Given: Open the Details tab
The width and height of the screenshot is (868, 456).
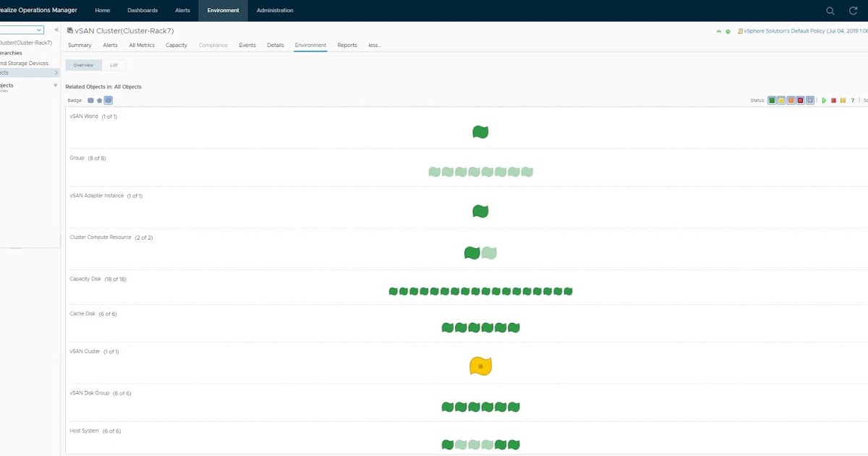Looking at the screenshot, I should coord(276,45).
